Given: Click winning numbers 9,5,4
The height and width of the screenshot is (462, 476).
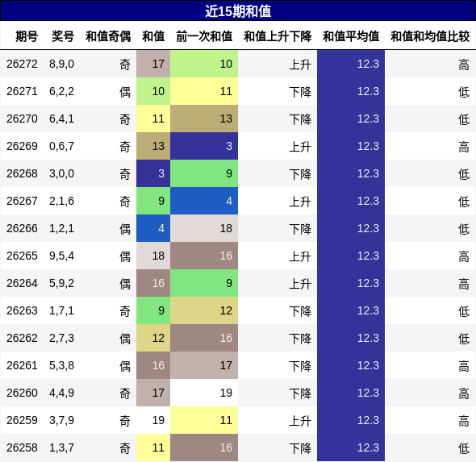Looking at the screenshot, I should [x=61, y=256].
